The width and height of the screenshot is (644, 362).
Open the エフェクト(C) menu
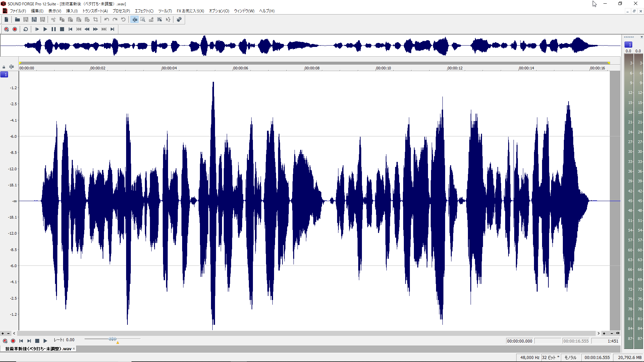(144, 11)
